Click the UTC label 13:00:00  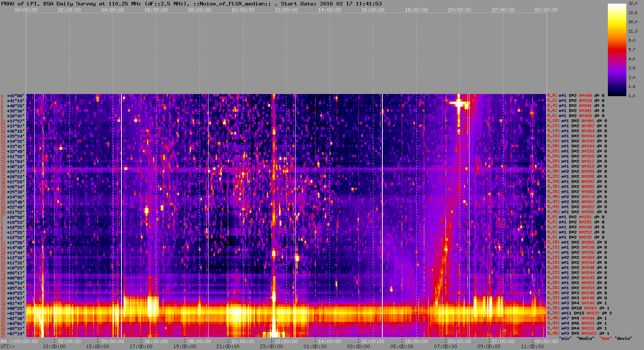(x=55, y=347)
